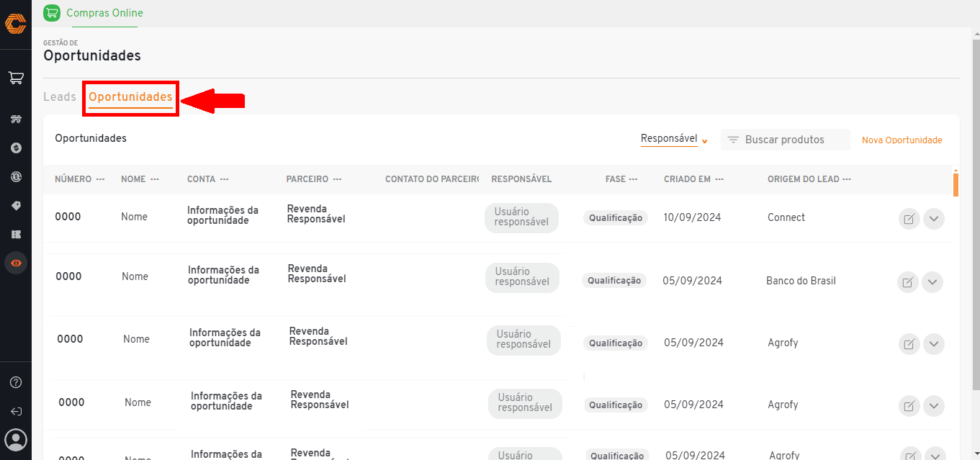Open the dollar coin sidebar icon
980x460 pixels.
click(16, 148)
